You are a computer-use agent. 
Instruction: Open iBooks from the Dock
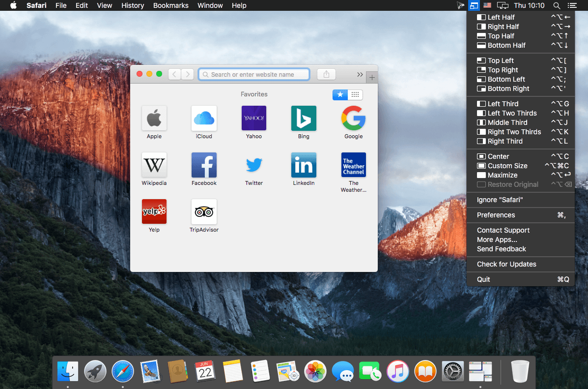coord(425,371)
